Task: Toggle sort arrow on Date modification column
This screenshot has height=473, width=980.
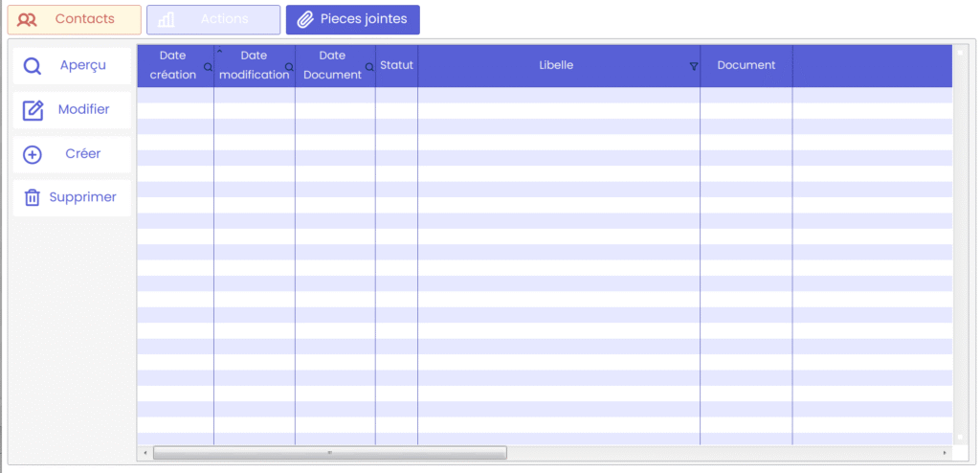Action: (x=219, y=51)
